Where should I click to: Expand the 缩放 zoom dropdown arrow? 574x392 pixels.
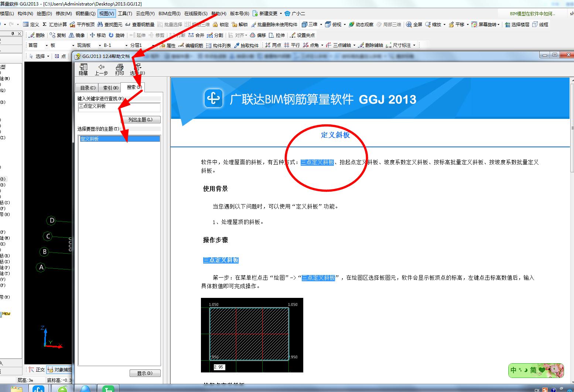click(x=444, y=24)
